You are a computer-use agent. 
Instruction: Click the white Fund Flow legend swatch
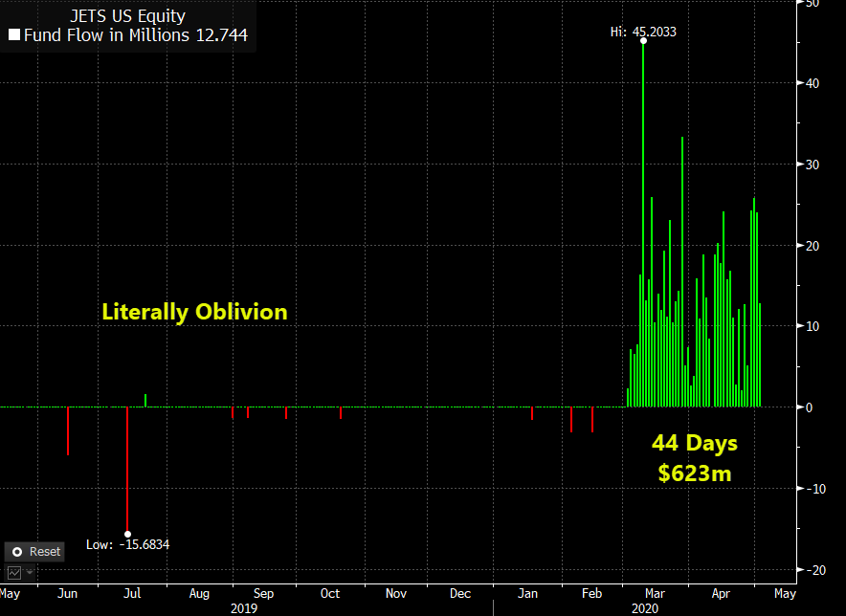point(14,35)
